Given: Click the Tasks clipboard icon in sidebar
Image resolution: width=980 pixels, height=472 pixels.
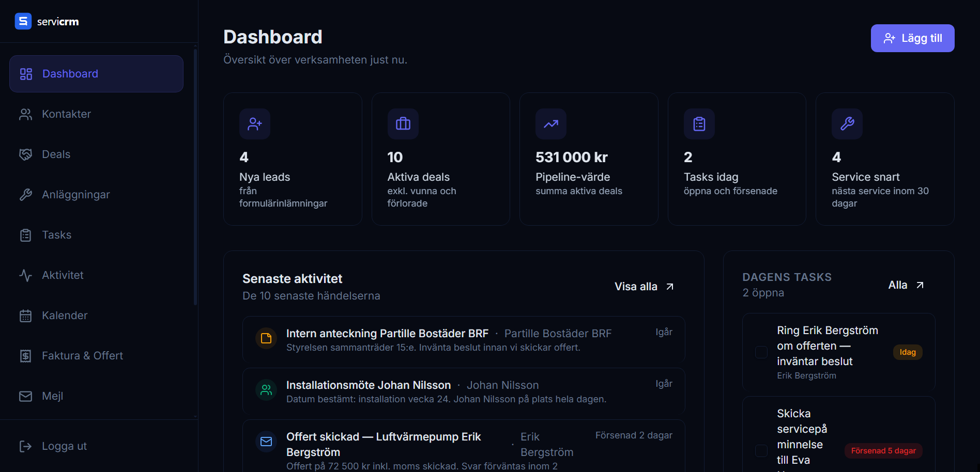Looking at the screenshot, I should pos(26,235).
